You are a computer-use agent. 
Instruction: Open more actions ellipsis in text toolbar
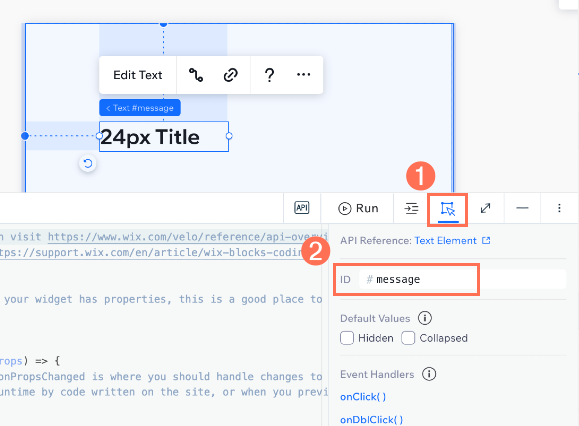click(x=304, y=75)
